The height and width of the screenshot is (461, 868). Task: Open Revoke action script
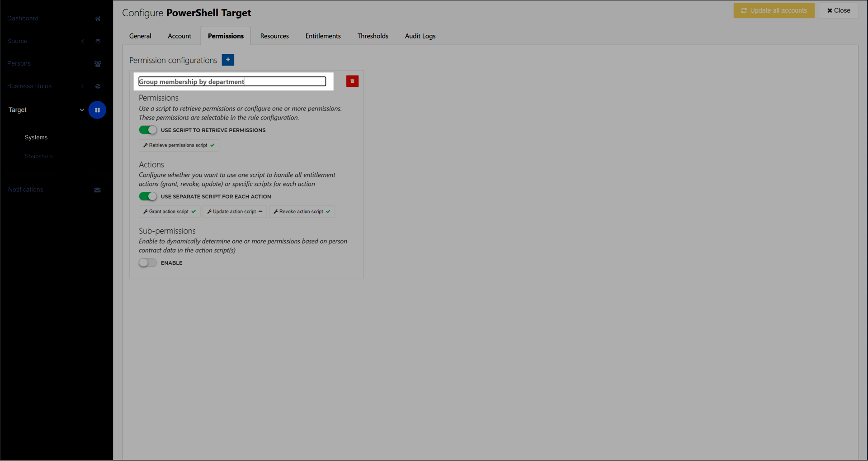(302, 212)
